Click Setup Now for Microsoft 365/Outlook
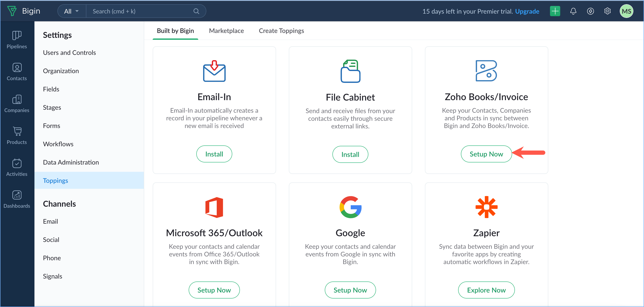The height and width of the screenshot is (307, 644). point(214,290)
